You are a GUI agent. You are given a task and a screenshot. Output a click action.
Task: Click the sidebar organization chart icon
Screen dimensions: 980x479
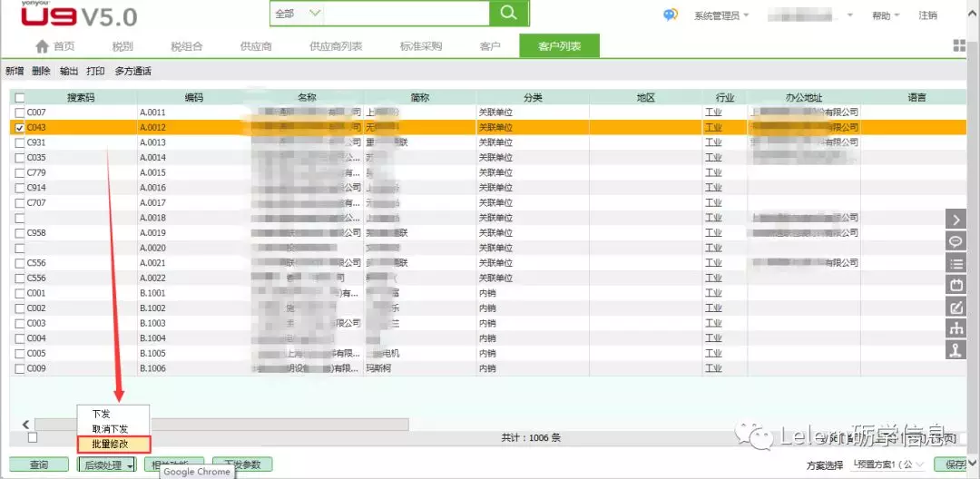tap(956, 329)
